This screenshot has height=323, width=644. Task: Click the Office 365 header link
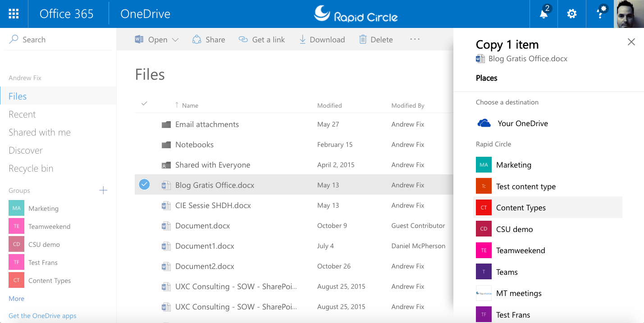pos(67,14)
